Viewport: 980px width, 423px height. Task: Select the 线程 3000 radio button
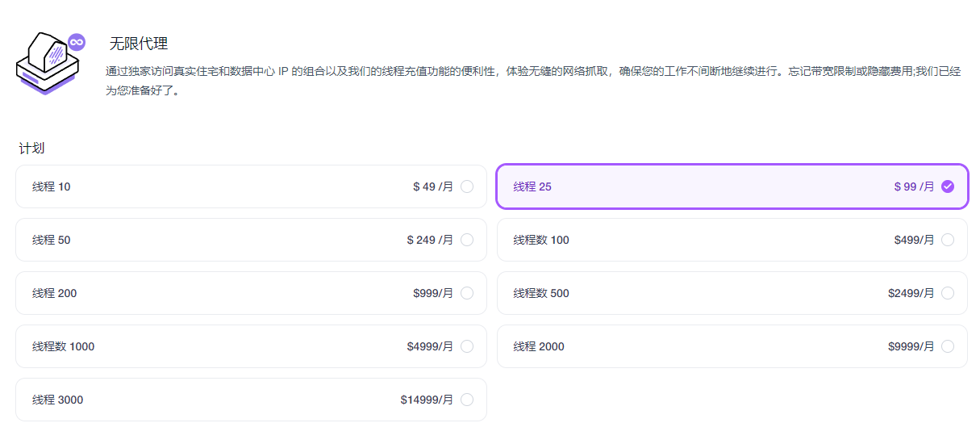click(467, 400)
